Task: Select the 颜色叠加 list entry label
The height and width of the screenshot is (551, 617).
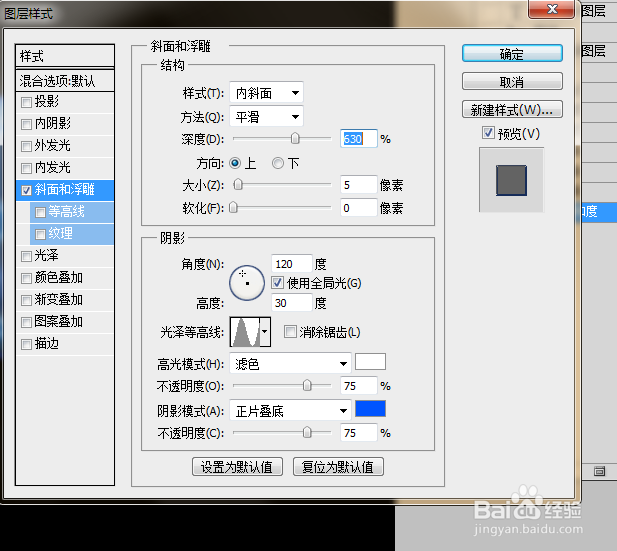Action: tap(59, 278)
